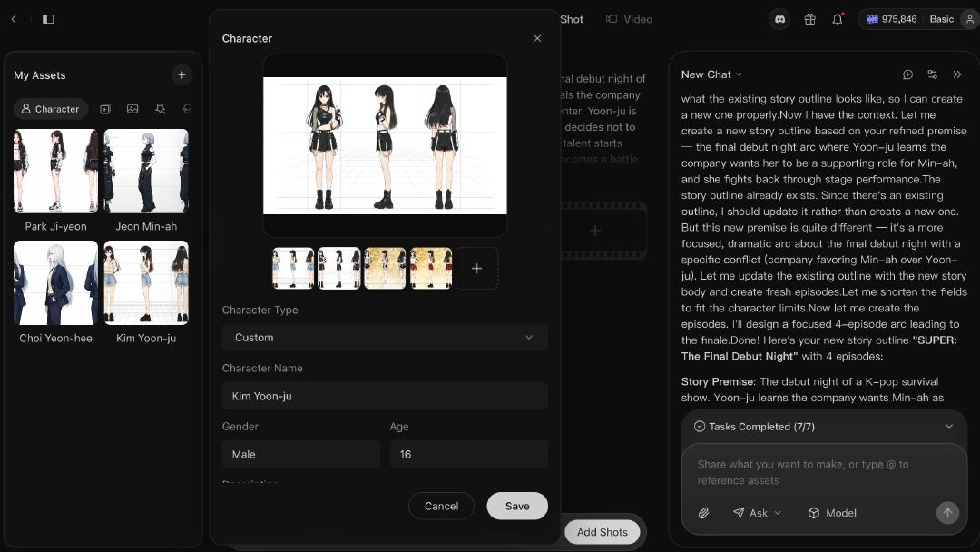
Task: Send the chat message arrow button
Action: pos(947,513)
